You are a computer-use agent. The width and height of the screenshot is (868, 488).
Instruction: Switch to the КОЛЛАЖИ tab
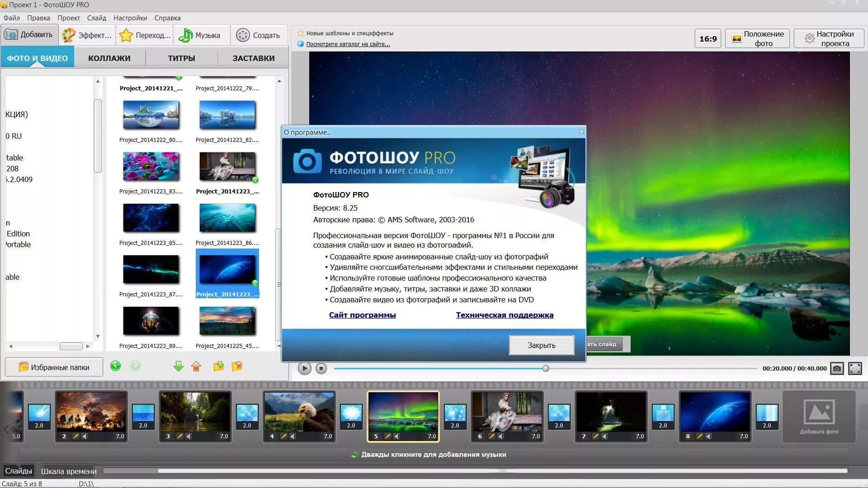pos(109,58)
